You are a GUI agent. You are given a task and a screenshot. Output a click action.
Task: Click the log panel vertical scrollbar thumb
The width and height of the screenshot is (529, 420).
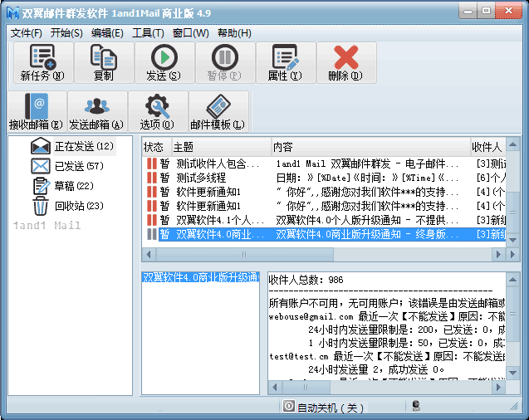pos(513,314)
